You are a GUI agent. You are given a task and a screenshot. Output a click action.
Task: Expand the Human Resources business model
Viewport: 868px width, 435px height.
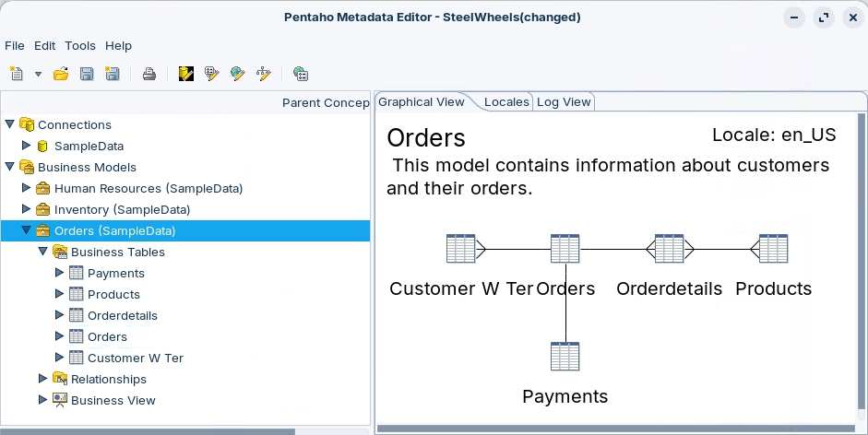tap(27, 188)
